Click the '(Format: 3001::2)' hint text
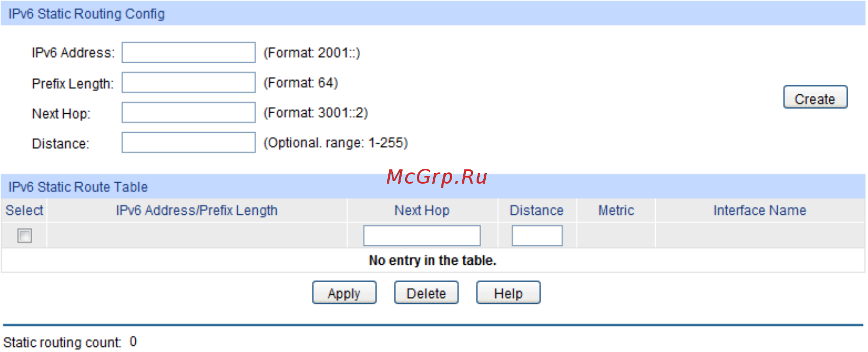Screen dimensions: 868x352 click(315, 113)
